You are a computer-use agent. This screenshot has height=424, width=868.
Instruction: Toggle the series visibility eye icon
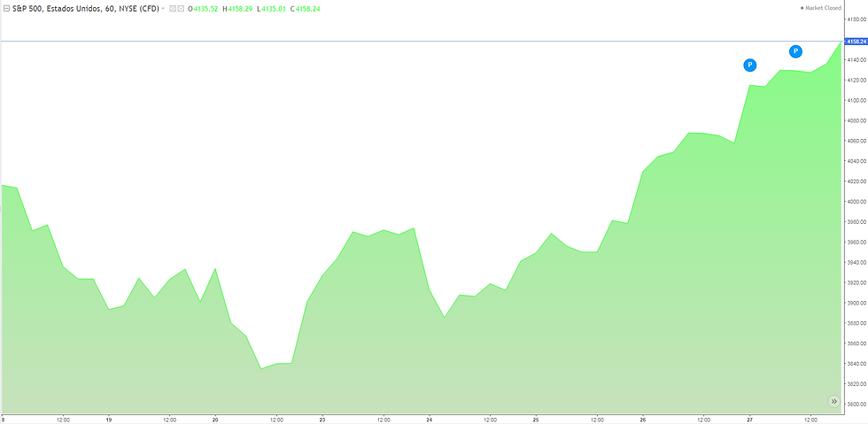point(173,9)
